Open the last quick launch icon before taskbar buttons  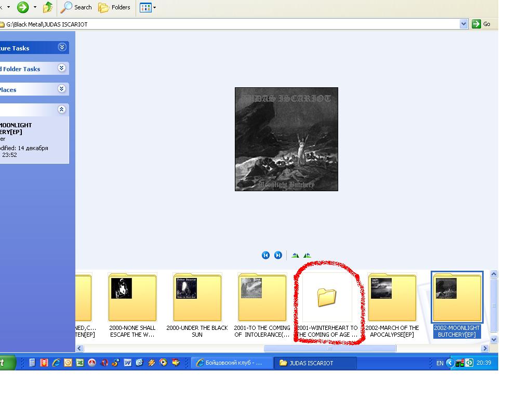click(x=176, y=363)
